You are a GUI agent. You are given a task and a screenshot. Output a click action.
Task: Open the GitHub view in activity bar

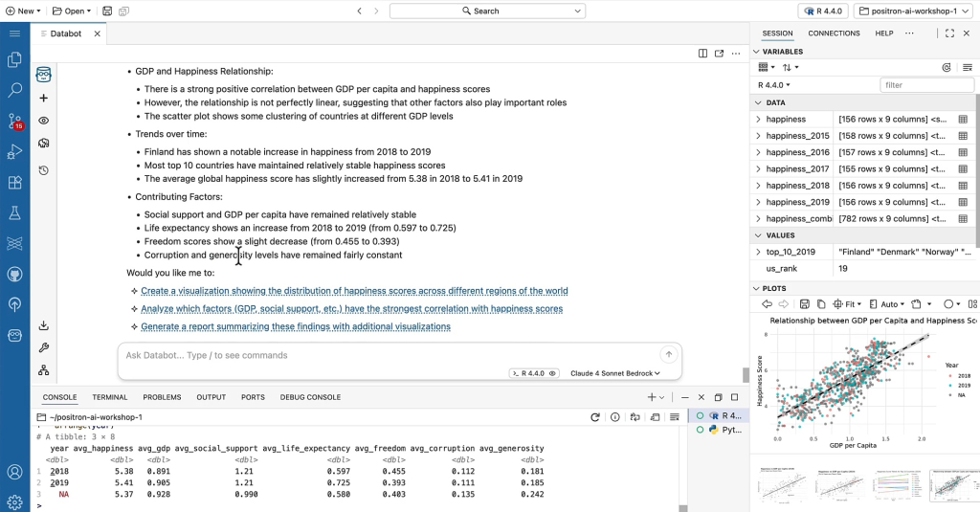point(14,274)
